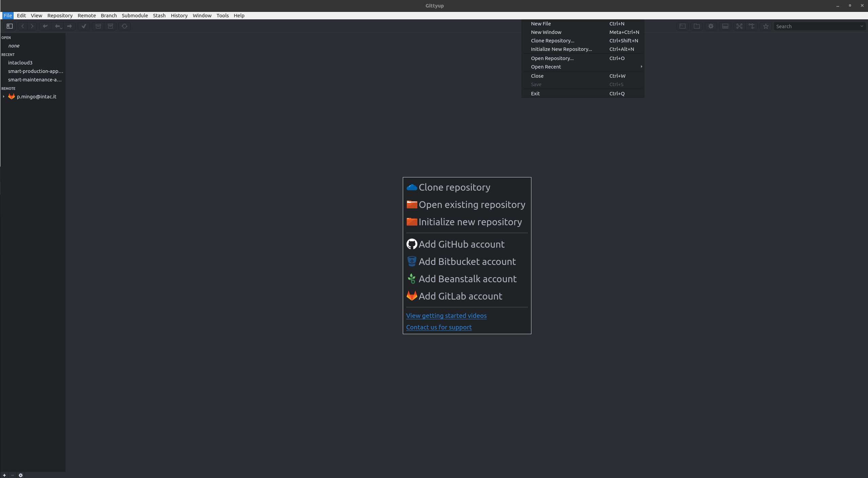Click View getting started videos link
This screenshot has width=868, height=478.
point(446,316)
